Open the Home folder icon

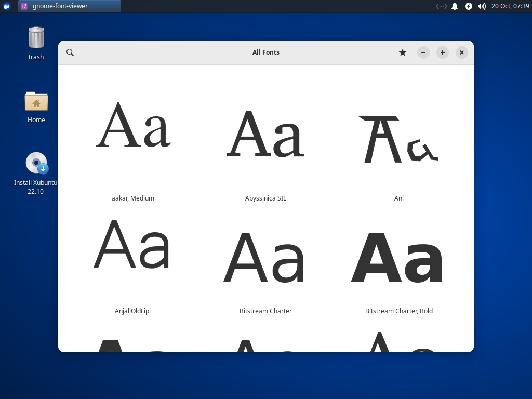click(x=36, y=102)
